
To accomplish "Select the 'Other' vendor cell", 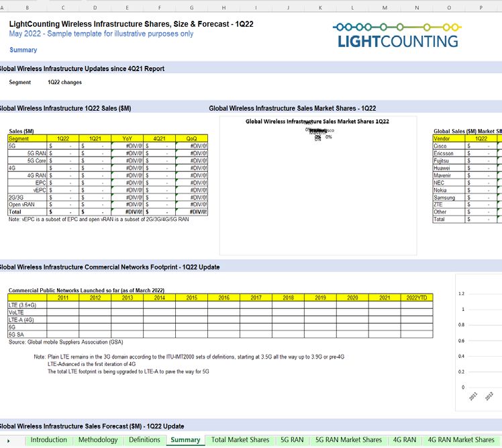I will [448, 212].
